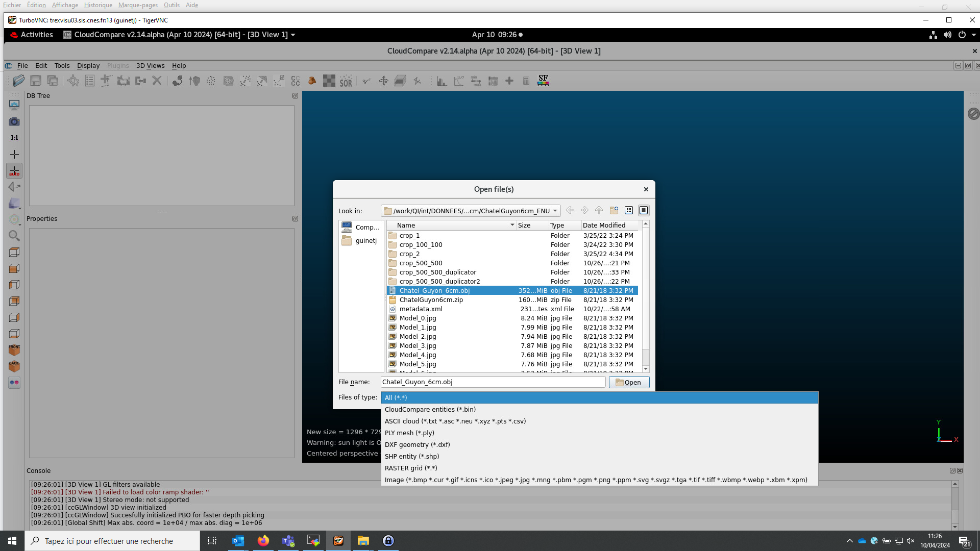The height and width of the screenshot is (551, 980).
Task: Click the segment scissors tool icon
Action: point(366,81)
